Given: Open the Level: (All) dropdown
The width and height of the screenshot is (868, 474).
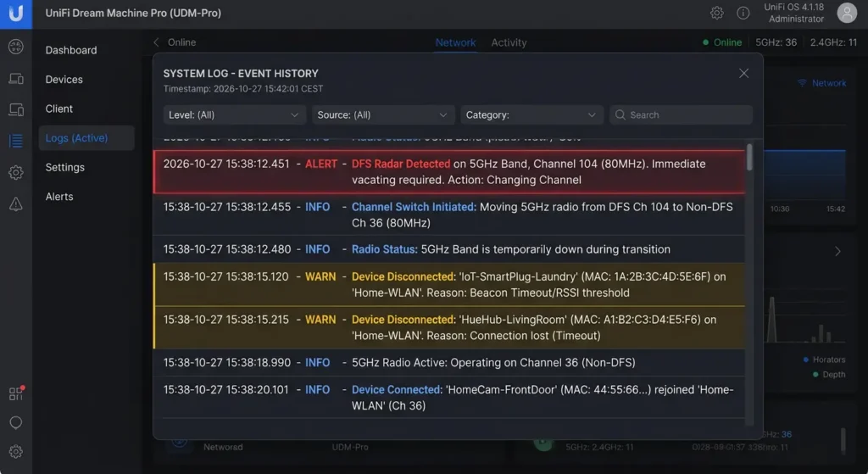Looking at the screenshot, I should pyautogui.click(x=234, y=114).
